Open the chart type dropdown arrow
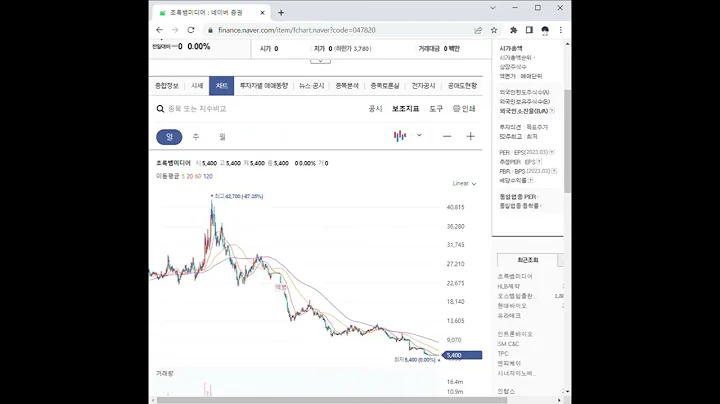 419,135
